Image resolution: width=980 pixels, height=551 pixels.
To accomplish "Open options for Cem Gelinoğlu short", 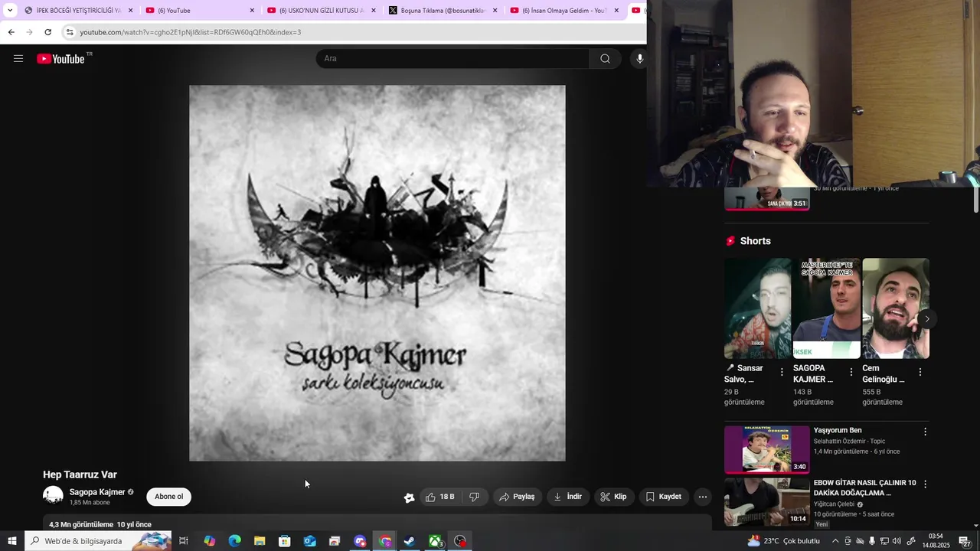I will coord(920,372).
